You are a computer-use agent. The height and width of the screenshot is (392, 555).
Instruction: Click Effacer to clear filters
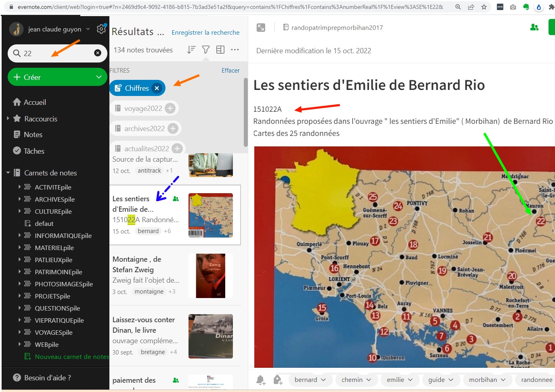pyautogui.click(x=230, y=70)
